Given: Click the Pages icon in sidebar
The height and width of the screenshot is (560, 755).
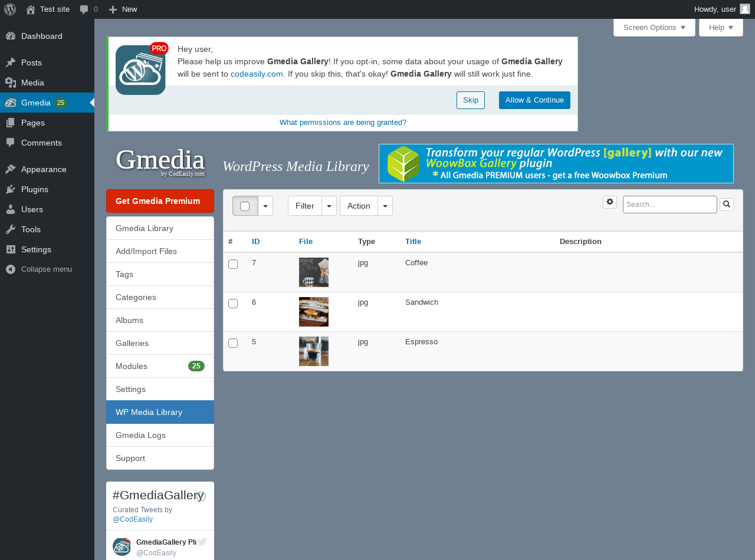Looking at the screenshot, I should click(x=11, y=123).
